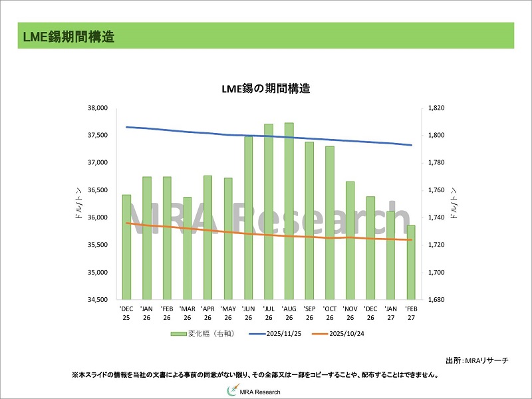Select the 1,820 right axis label
Image resolution: width=532 pixels, height=399 pixels.
click(x=436, y=108)
